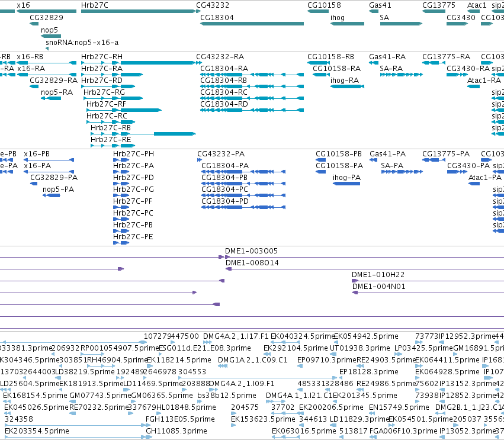Click the transcript label "x16-RB"
504x440 pixels.
(30, 57)
